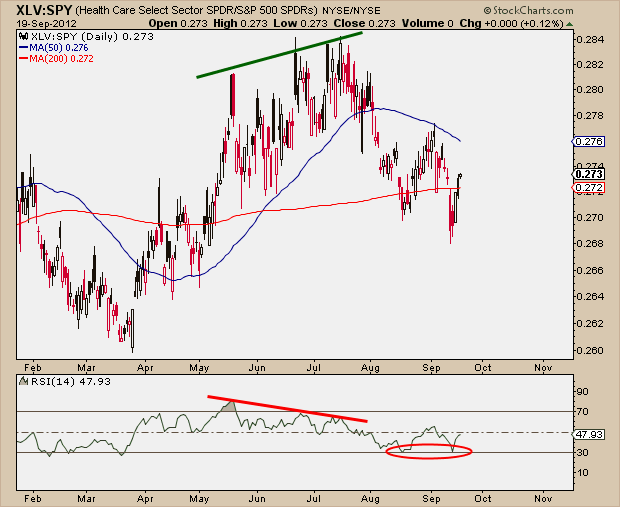Image resolution: width=620 pixels, height=507 pixels.
Task: Click the Close 0.273 header value
Action: tap(364, 24)
